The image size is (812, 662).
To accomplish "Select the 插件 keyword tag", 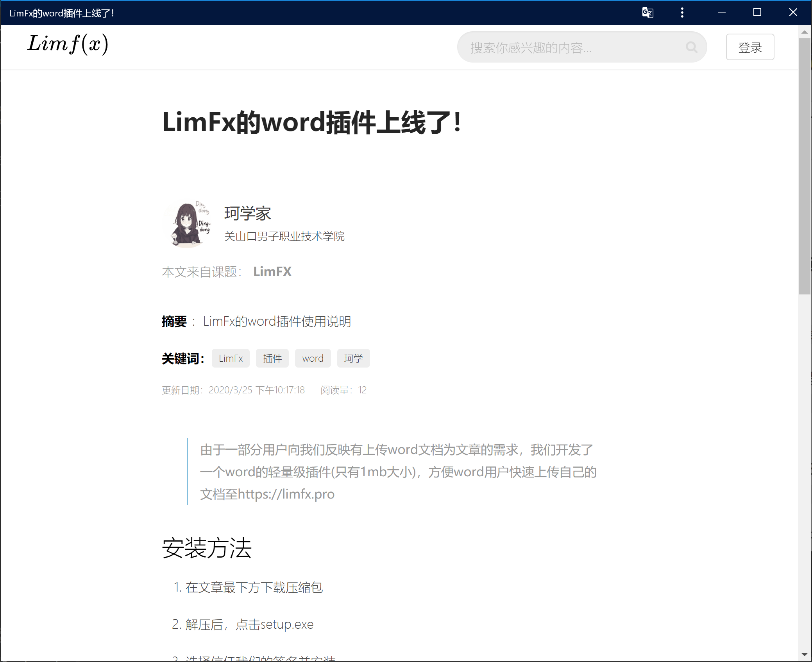I will pos(272,358).
